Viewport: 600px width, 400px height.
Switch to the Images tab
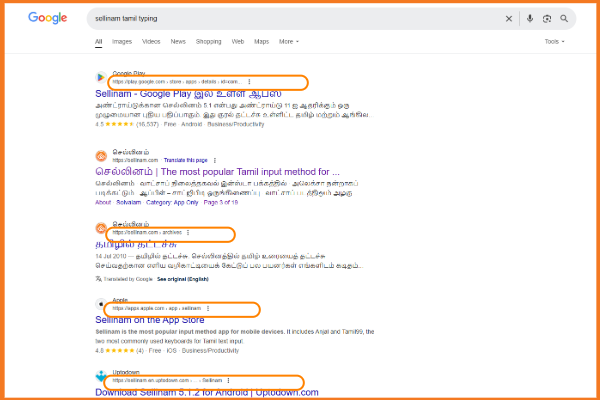122,41
